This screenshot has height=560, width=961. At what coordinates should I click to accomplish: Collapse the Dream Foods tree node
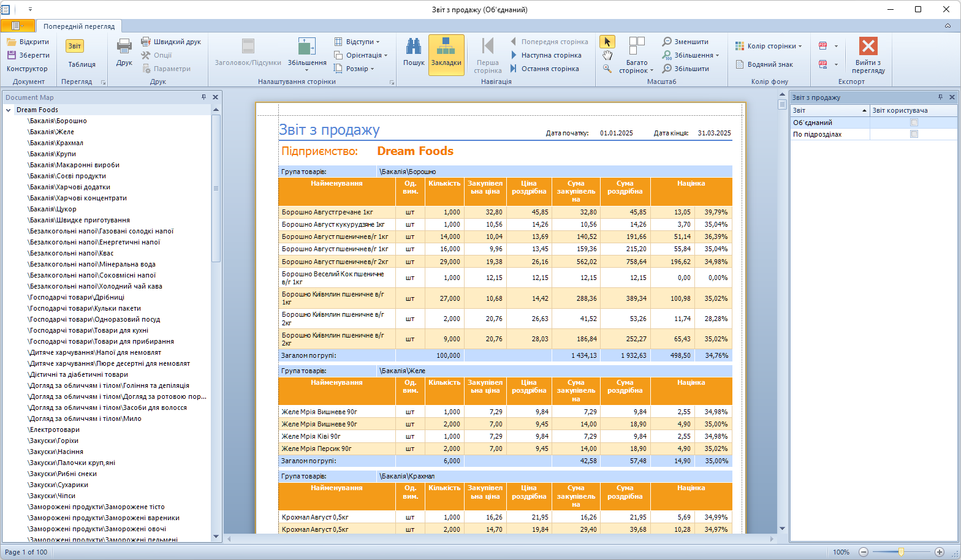coord(9,110)
